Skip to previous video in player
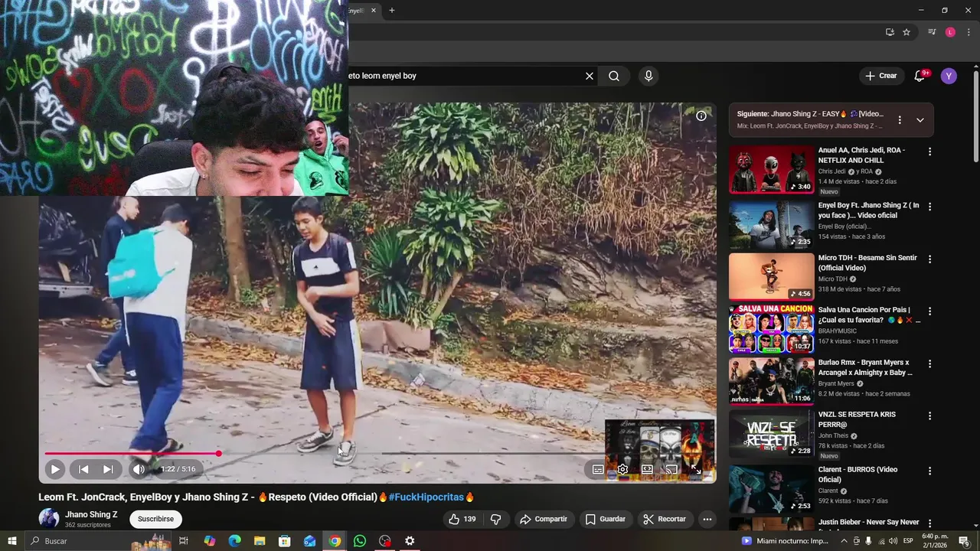Image resolution: width=980 pixels, height=551 pixels. [83, 469]
